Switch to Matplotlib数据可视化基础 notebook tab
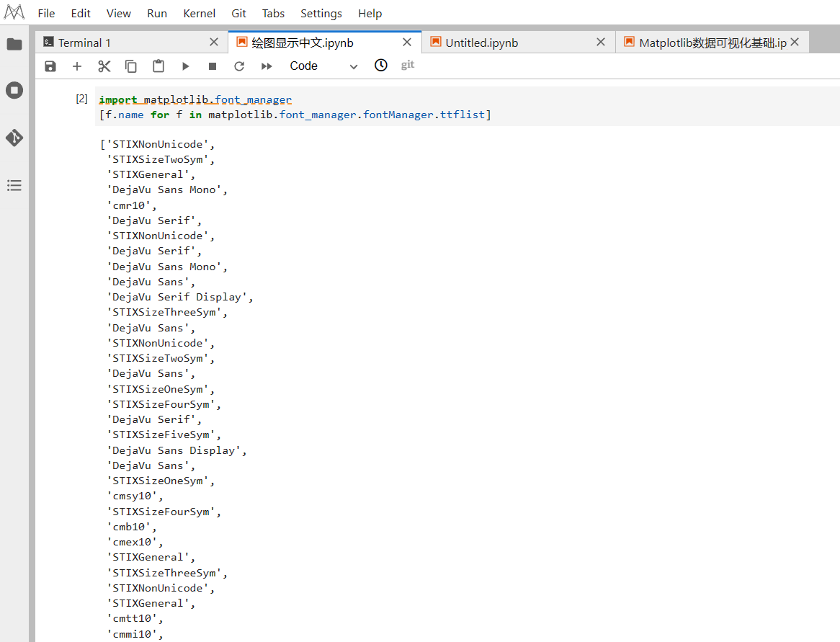Viewport: 840px width, 642px height. tap(712, 43)
